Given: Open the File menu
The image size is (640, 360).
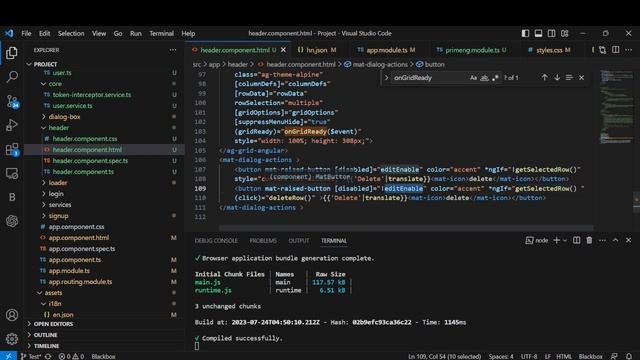Looking at the screenshot, I should coord(26,33).
